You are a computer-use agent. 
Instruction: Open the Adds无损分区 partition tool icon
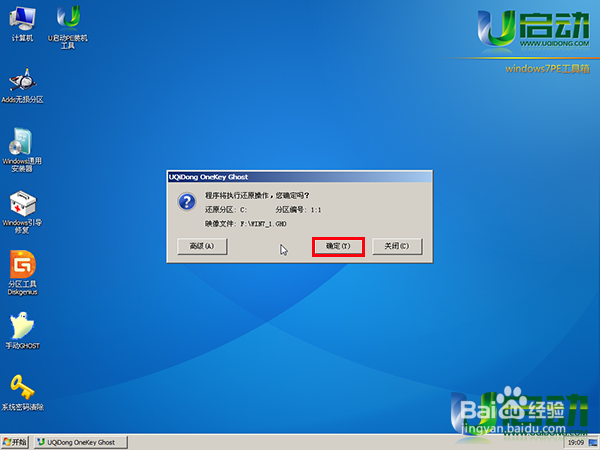tap(22, 85)
